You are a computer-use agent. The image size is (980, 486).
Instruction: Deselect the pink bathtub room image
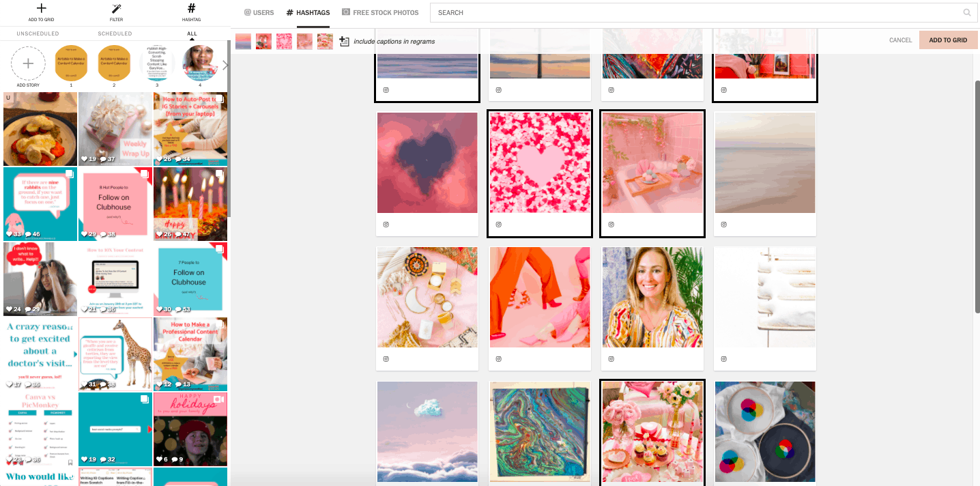(652, 162)
